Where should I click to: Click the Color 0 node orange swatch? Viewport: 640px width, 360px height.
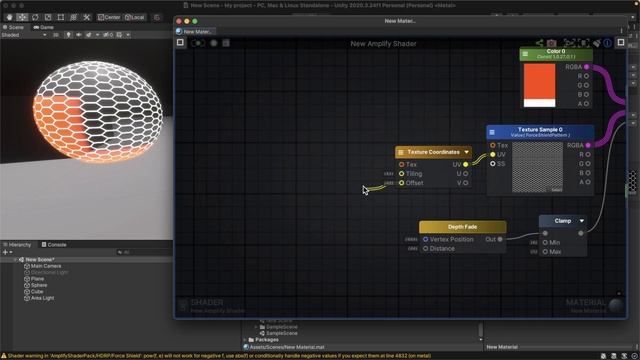[540, 81]
